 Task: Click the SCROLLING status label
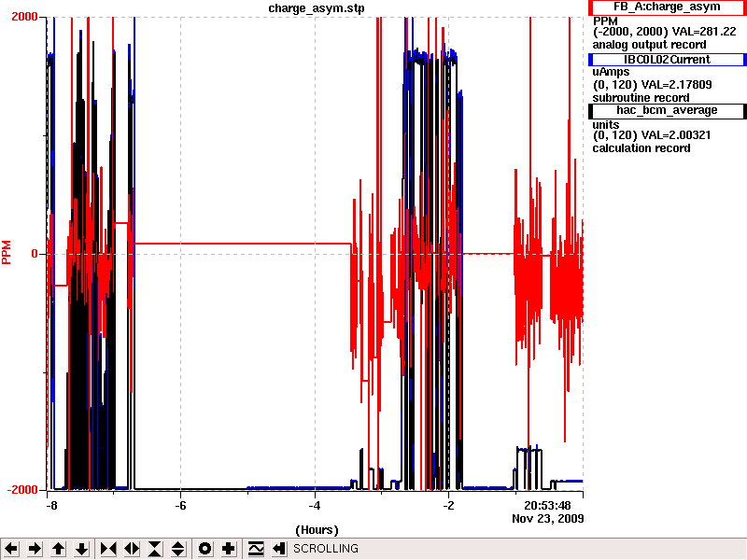[326, 549]
